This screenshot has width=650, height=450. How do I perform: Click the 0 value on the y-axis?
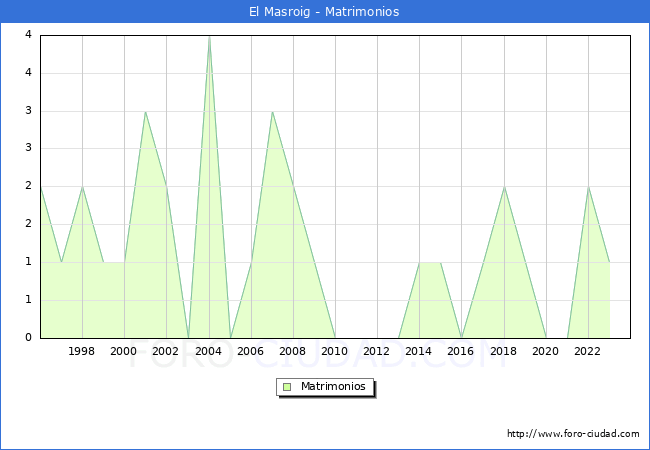click(x=29, y=337)
